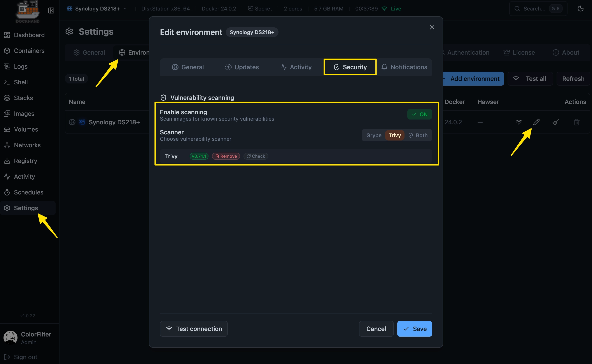
Task: Open the License settings tab
Action: [x=519, y=52]
